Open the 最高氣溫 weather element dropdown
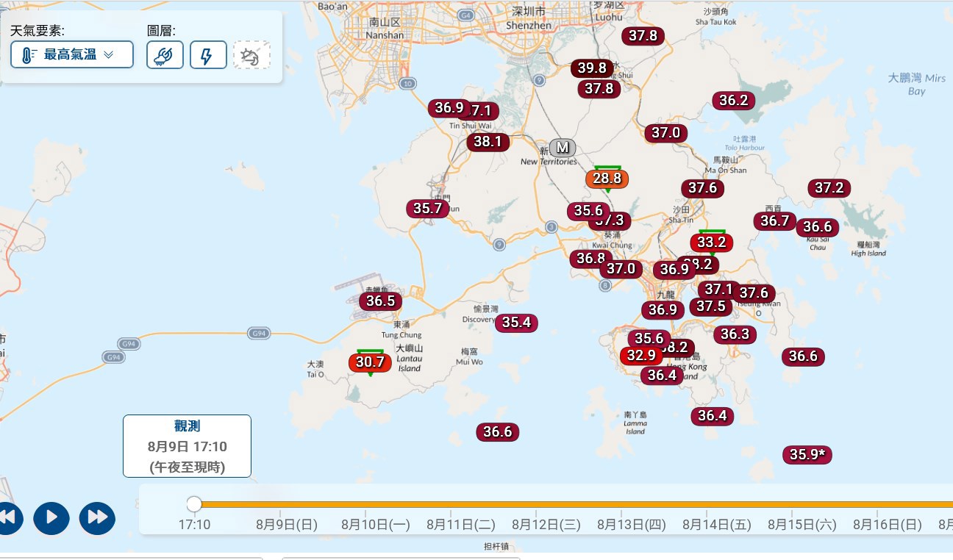Image resolution: width=953 pixels, height=560 pixels. [x=72, y=54]
